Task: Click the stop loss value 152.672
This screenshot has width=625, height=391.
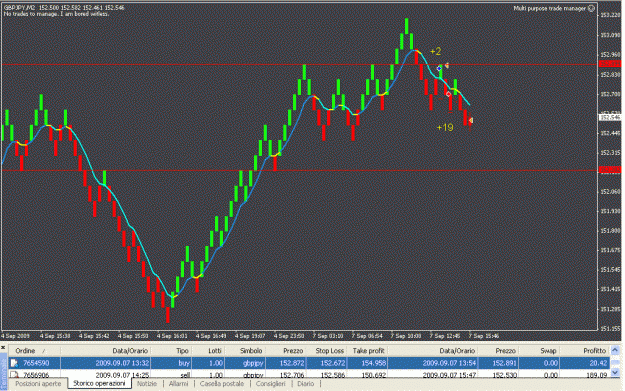Action: pos(333,363)
